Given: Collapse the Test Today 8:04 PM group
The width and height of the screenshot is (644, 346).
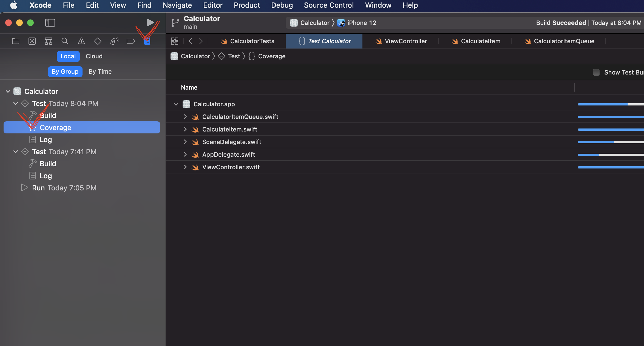Looking at the screenshot, I should pyautogui.click(x=16, y=103).
